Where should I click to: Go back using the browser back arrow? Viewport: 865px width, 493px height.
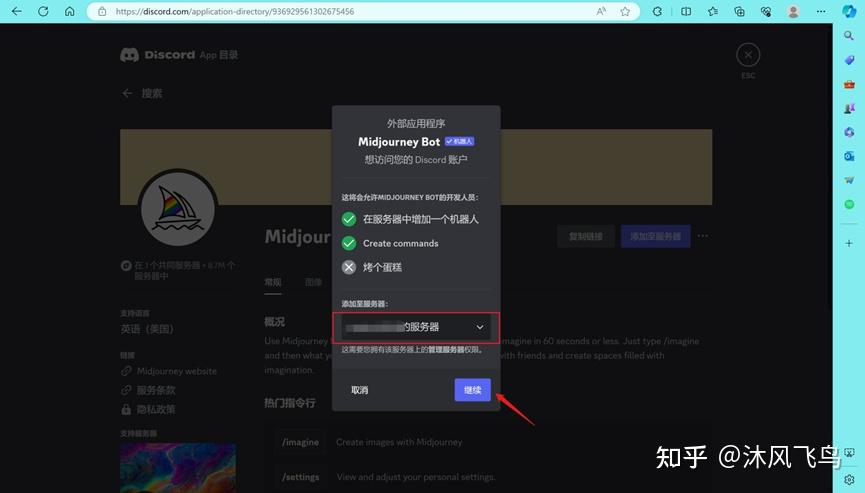coord(17,11)
